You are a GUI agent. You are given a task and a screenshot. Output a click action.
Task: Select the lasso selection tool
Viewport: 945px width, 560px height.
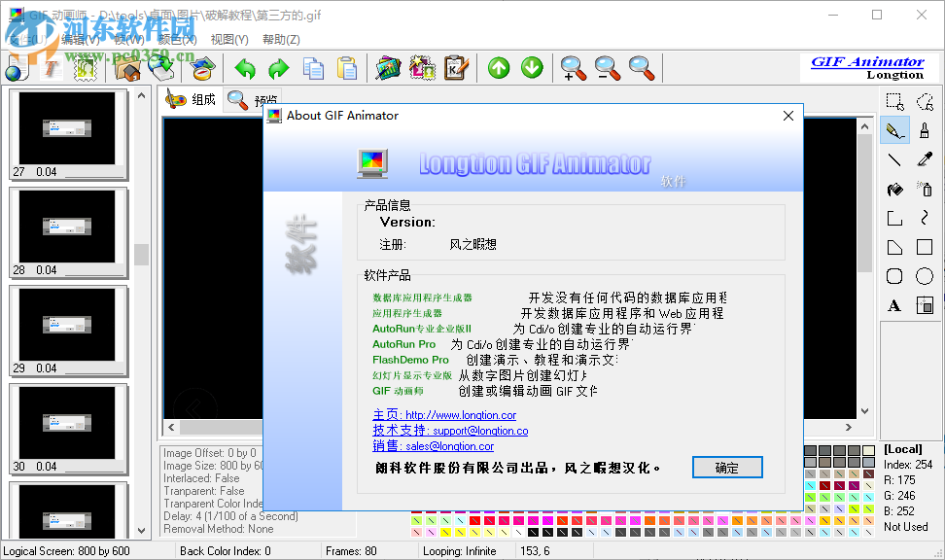click(x=924, y=100)
